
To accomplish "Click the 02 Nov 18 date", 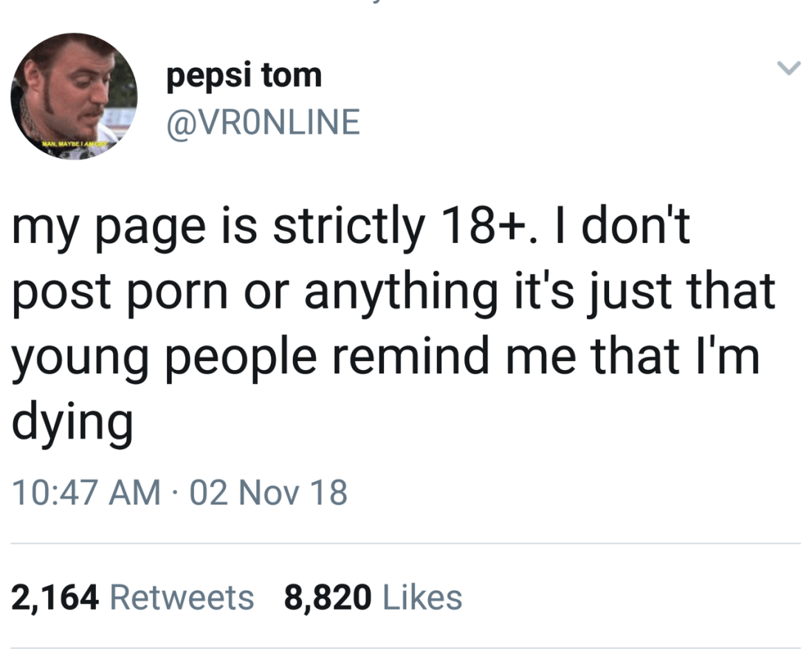I will (x=269, y=493).
